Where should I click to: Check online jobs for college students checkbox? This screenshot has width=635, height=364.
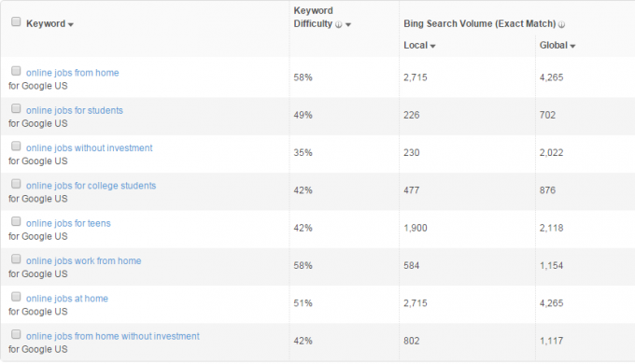click(x=16, y=184)
